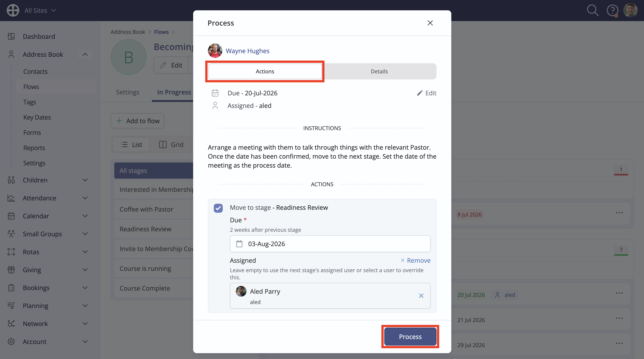644x359 pixels.
Task: Edit the due date and assignee
Action: pos(427,93)
